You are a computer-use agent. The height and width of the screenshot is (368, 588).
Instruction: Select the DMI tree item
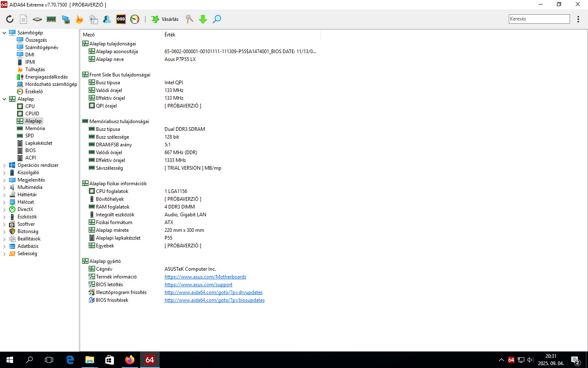point(30,55)
